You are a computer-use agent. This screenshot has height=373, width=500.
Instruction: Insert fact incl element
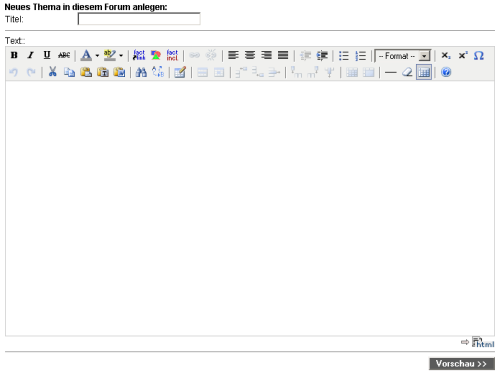(x=172, y=55)
